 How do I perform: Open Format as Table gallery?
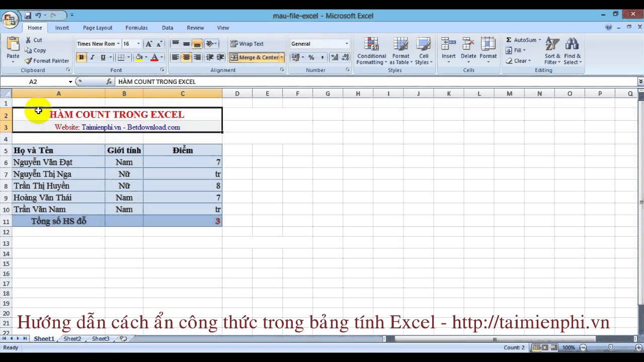point(401,51)
